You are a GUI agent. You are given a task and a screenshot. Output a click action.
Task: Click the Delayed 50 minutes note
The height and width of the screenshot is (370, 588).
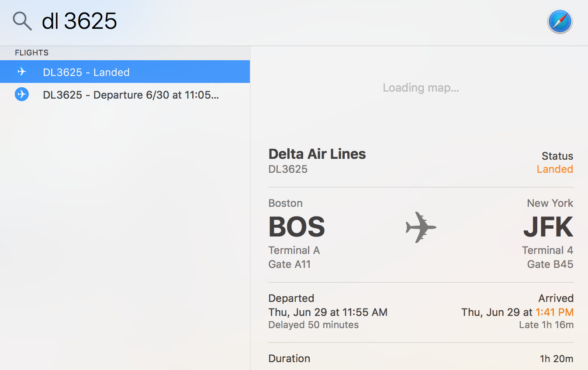(313, 325)
